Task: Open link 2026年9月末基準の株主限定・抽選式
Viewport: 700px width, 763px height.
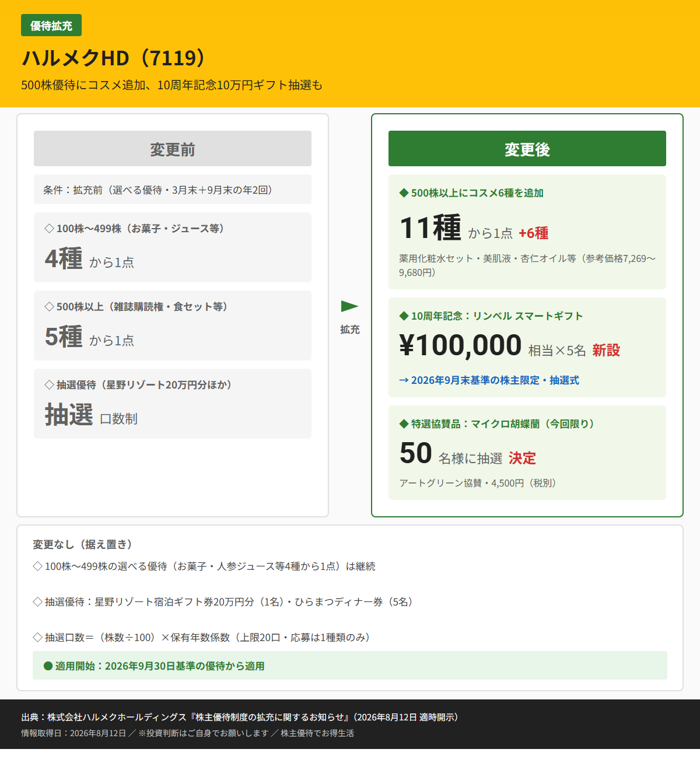Action: (x=489, y=380)
